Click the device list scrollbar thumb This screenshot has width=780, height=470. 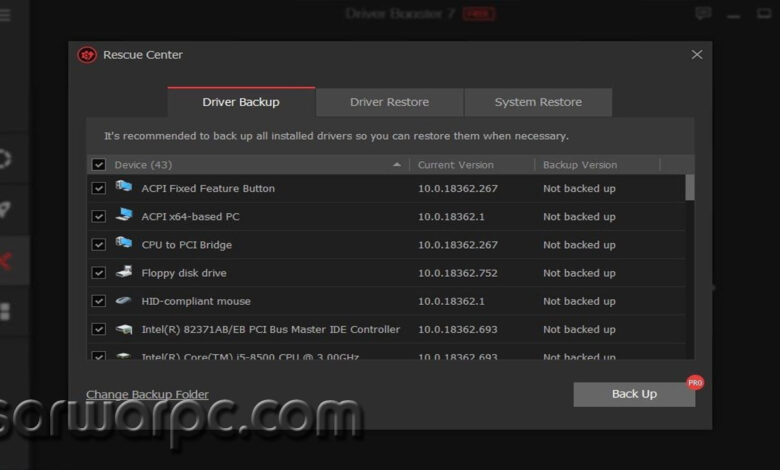click(690, 188)
